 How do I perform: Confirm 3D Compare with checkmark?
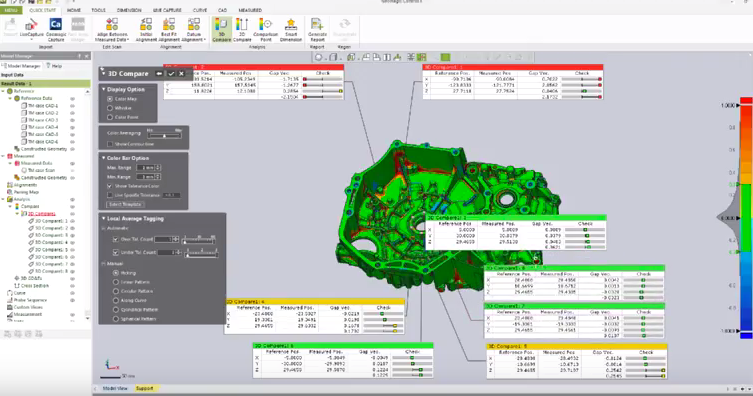click(171, 73)
